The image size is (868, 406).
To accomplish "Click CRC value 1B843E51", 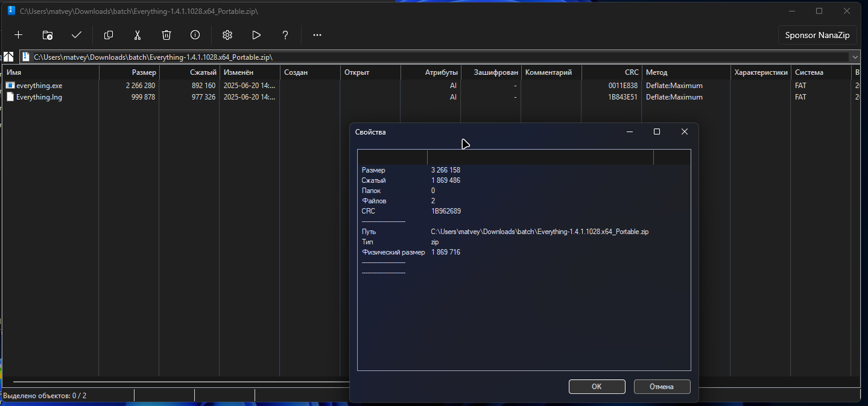I will (x=623, y=97).
